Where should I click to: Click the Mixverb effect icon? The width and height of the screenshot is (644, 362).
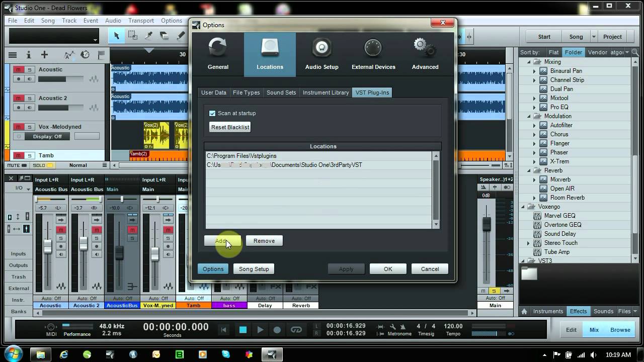[543, 179]
